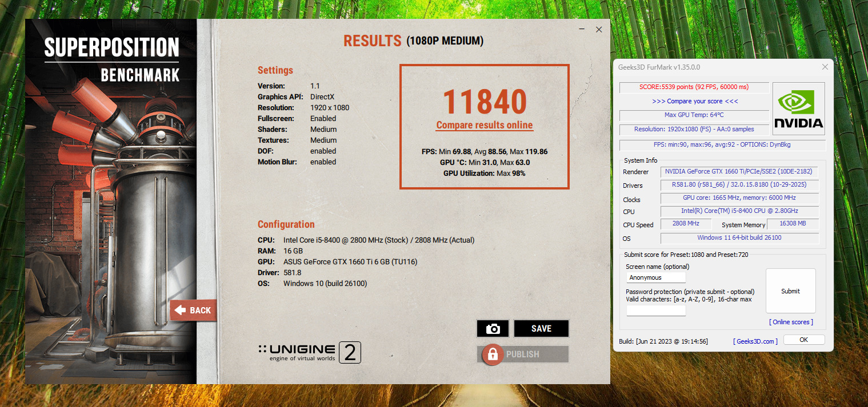This screenshot has height=407, width=868.
Task: Click the camera screenshot icon in Superposition
Action: pos(493,329)
